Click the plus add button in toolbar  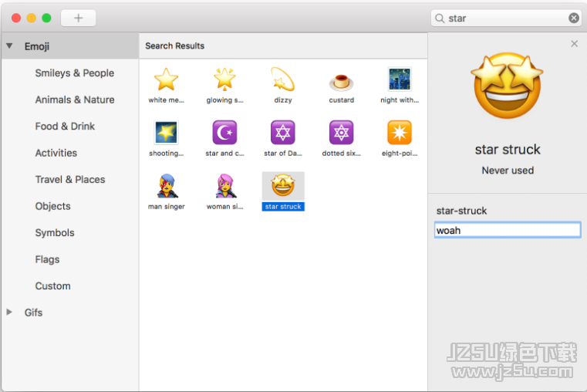(x=78, y=18)
